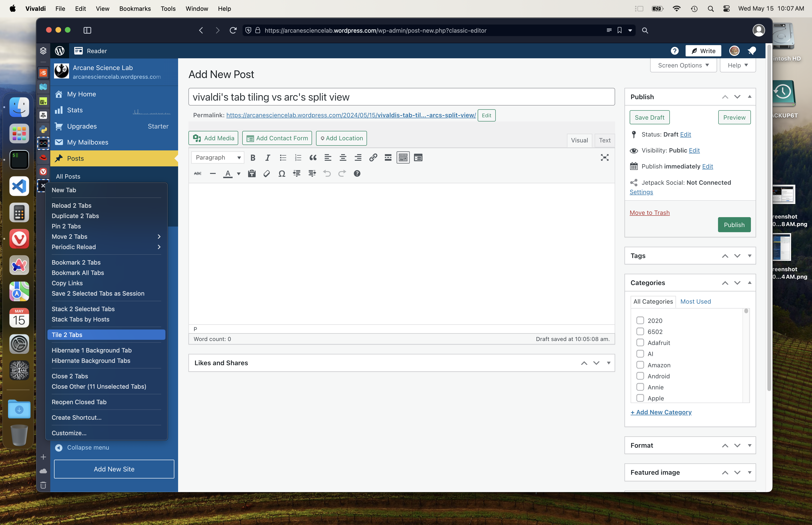The height and width of the screenshot is (525, 812).
Task: Click Add New Category link
Action: (x=661, y=412)
